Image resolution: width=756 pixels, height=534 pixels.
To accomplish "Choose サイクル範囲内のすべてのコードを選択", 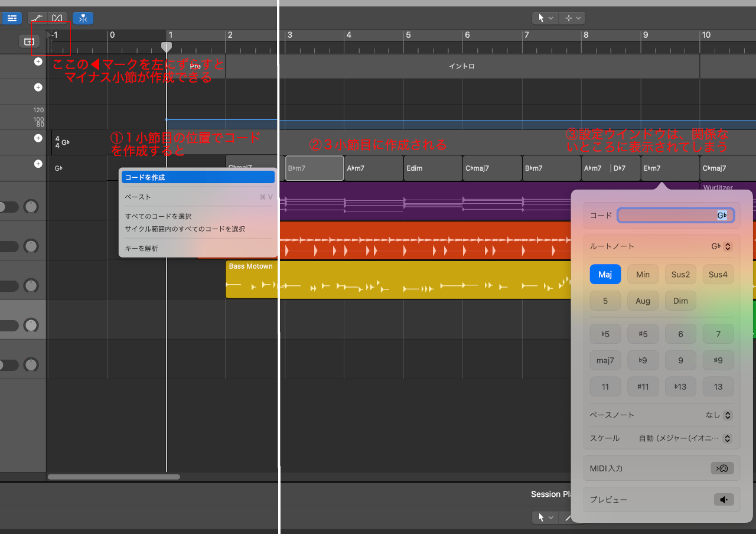I will click(x=198, y=229).
